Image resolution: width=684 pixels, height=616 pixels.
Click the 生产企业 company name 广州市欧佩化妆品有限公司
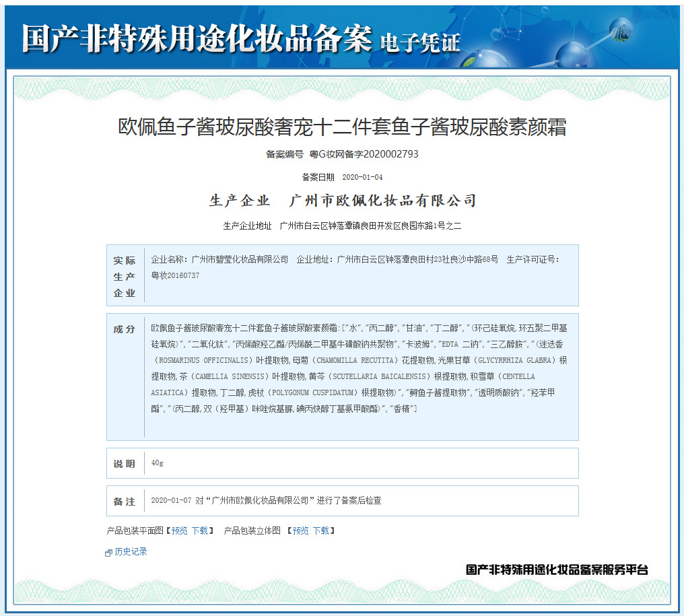[382, 201]
